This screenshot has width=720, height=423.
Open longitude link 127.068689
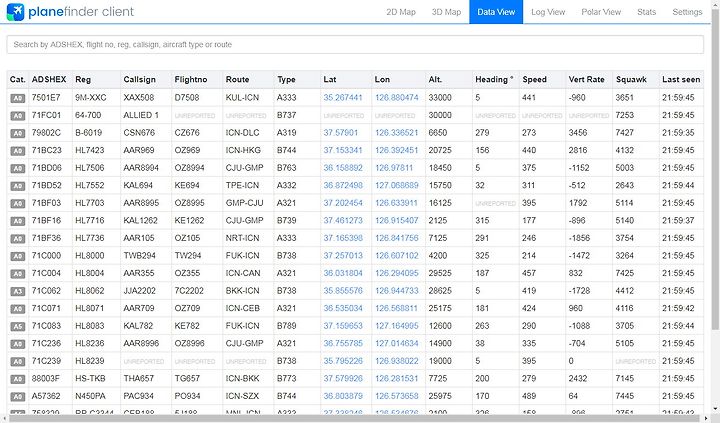point(397,185)
